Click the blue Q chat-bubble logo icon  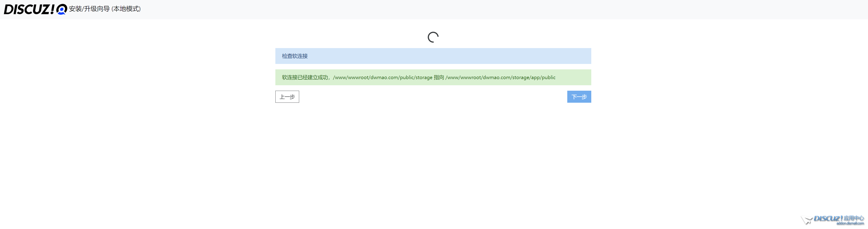point(61,10)
